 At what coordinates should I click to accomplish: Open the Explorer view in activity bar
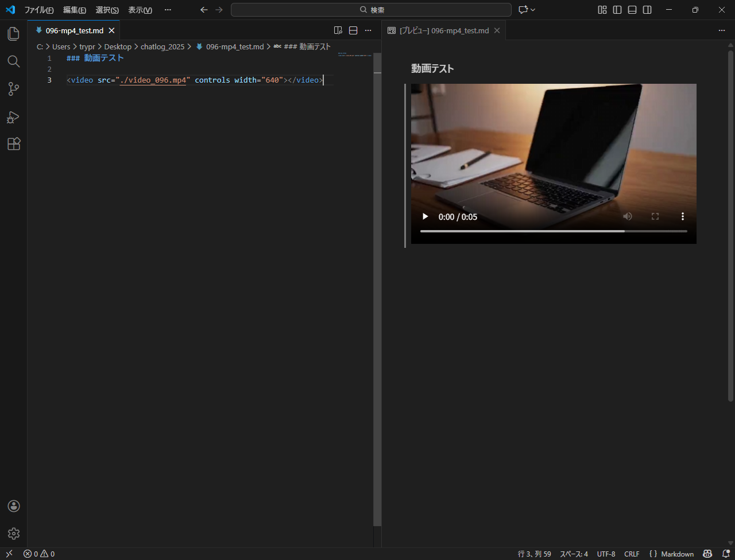pos(13,34)
